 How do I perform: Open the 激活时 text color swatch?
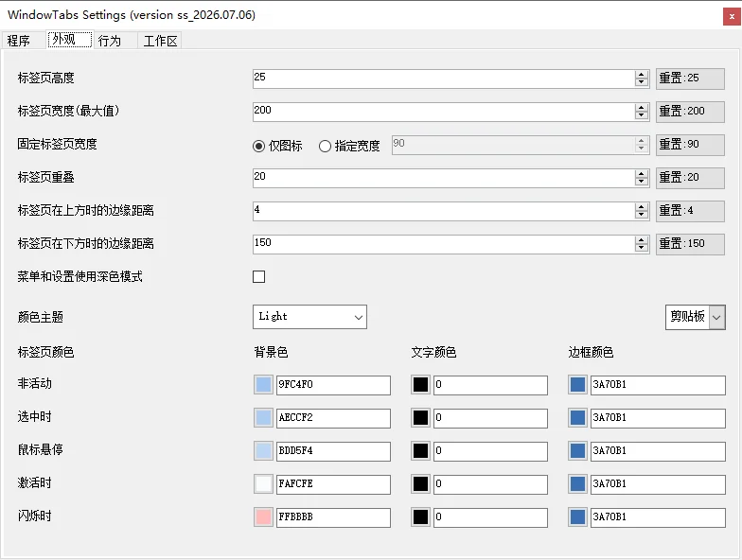(x=420, y=484)
